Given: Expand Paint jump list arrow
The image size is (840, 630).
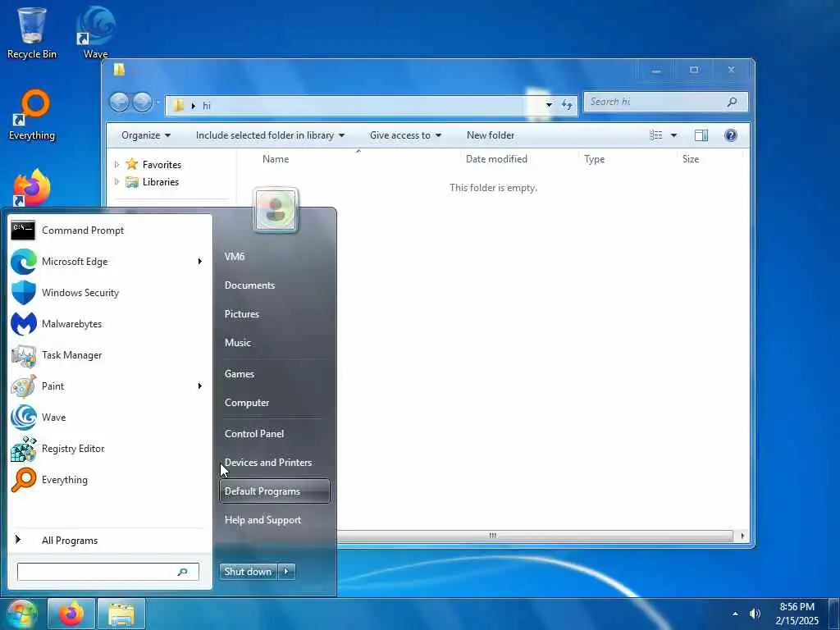Looking at the screenshot, I should click(200, 386).
